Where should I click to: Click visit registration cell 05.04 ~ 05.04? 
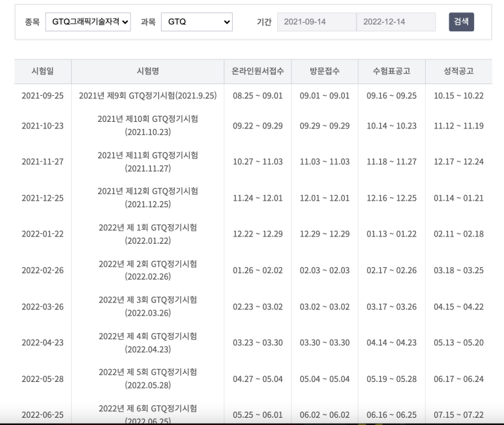click(325, 379)
